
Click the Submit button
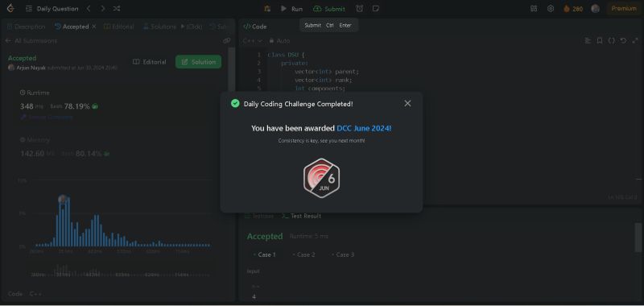pyautogui.click(x=329, y=9)
